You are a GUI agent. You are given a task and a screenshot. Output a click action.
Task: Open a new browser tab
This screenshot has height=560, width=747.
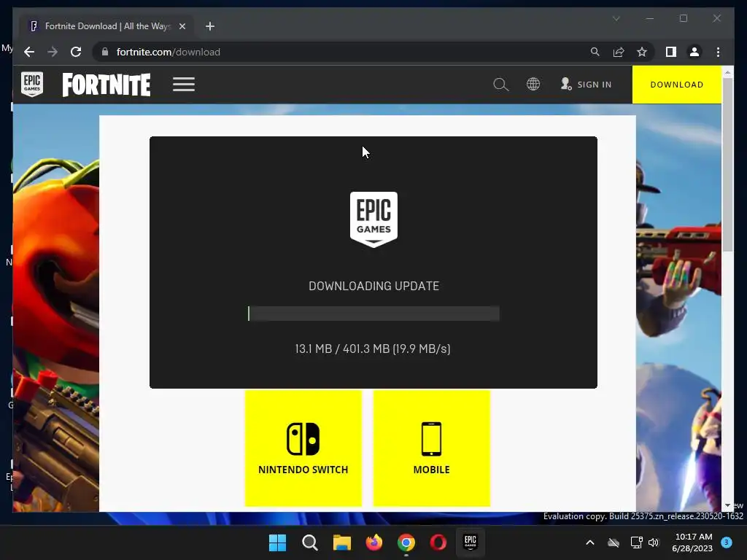[209, 26]
